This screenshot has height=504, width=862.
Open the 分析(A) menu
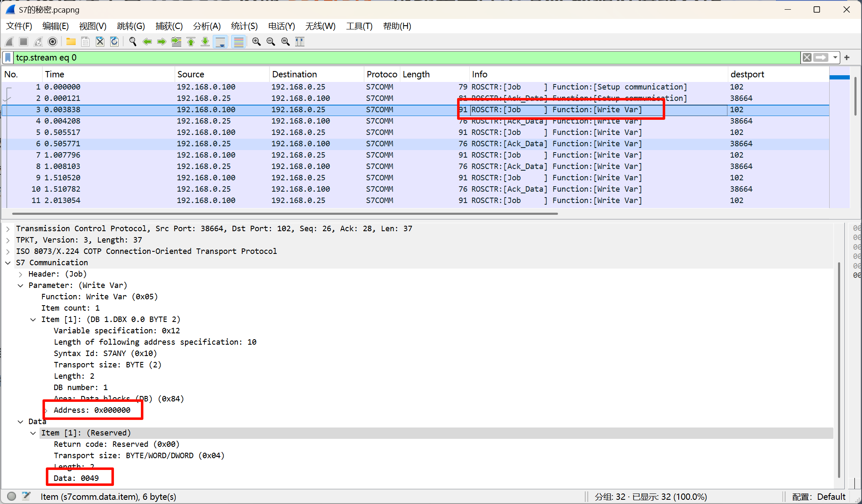206,26
